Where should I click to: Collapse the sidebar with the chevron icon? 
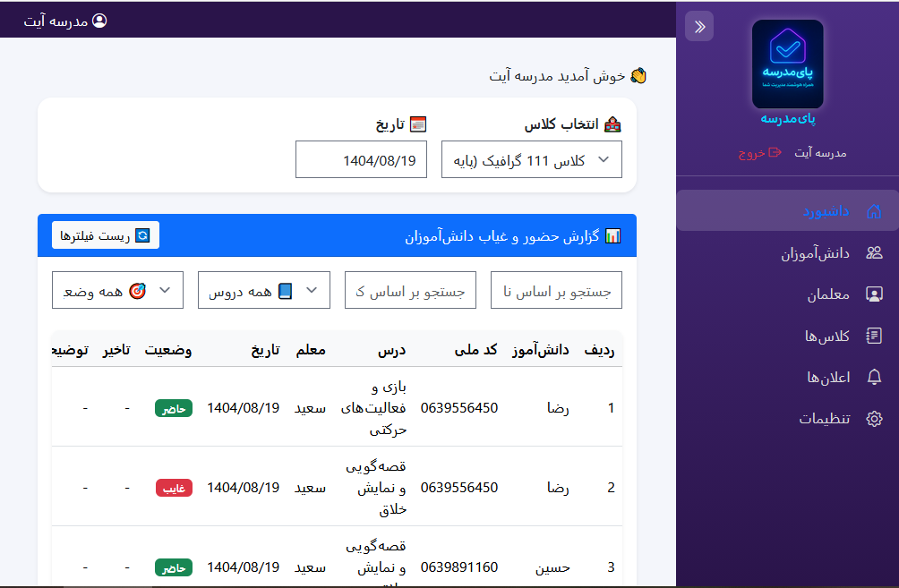(699, 26)
